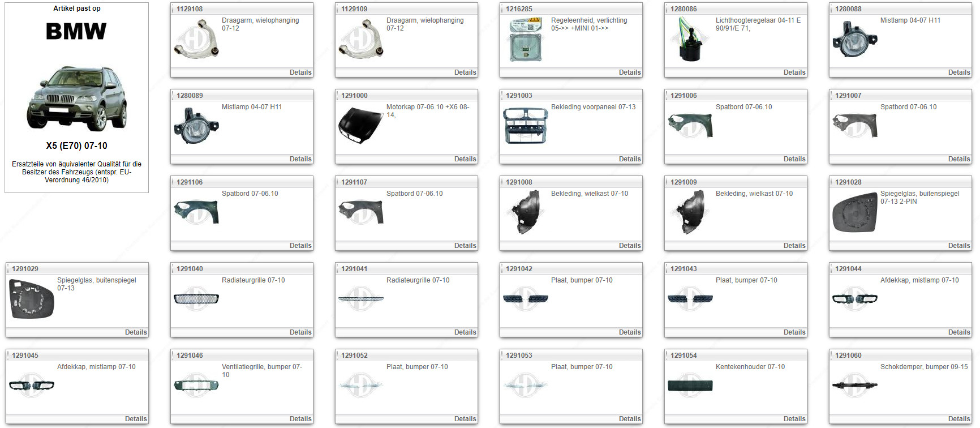Open Details for item 1291042
This screenshot has width=980, height=428.
(630, 332)
